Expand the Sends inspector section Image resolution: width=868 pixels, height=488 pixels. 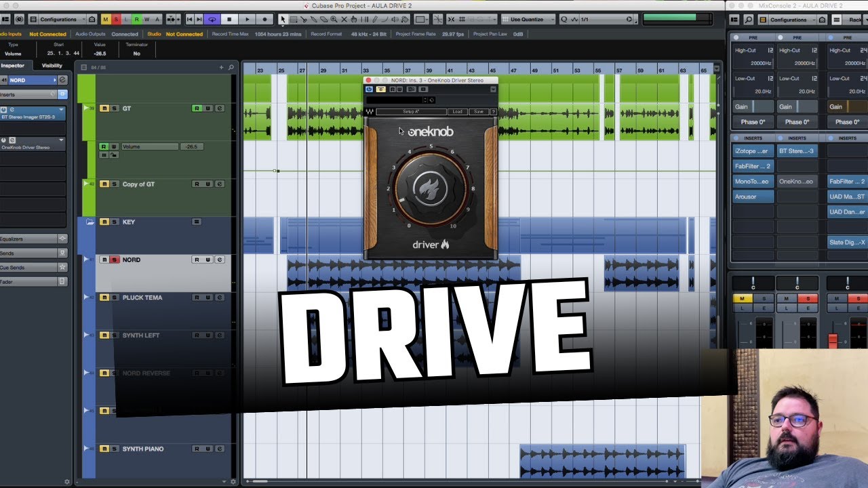[33, 253]
